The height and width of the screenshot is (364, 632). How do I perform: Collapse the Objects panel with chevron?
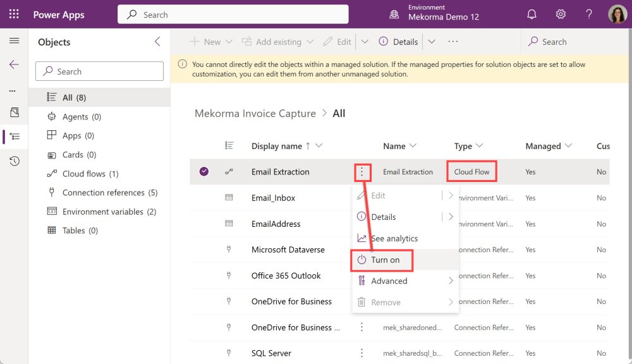(157, 42)
